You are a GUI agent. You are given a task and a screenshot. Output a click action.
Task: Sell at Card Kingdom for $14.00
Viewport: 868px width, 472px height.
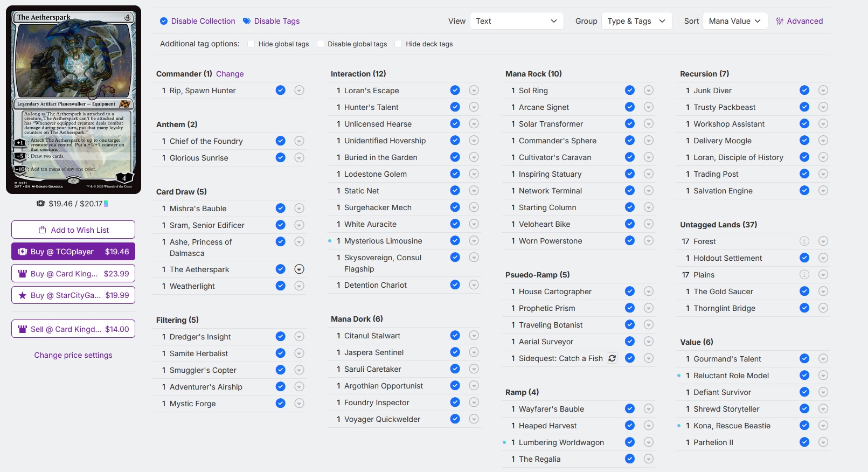[x=73, y=329]
